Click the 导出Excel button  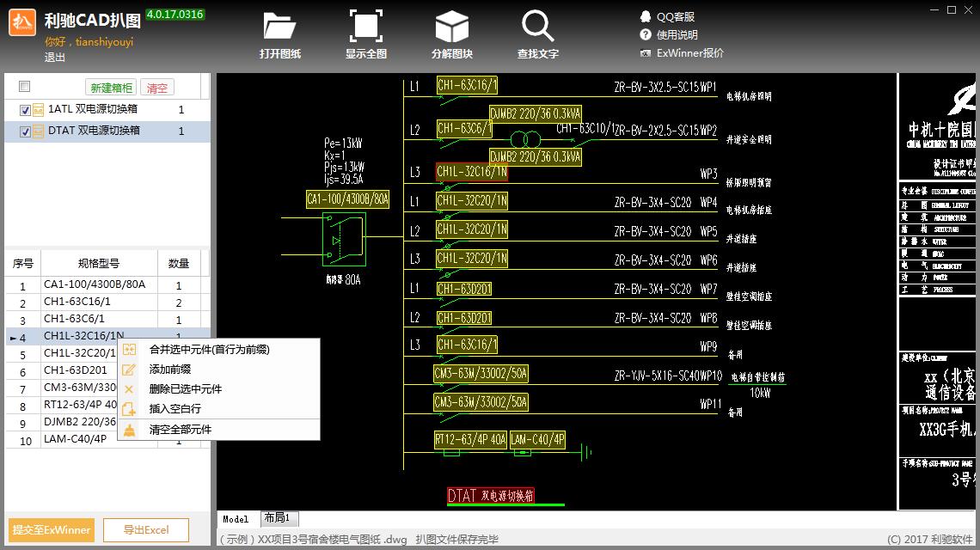145,530
